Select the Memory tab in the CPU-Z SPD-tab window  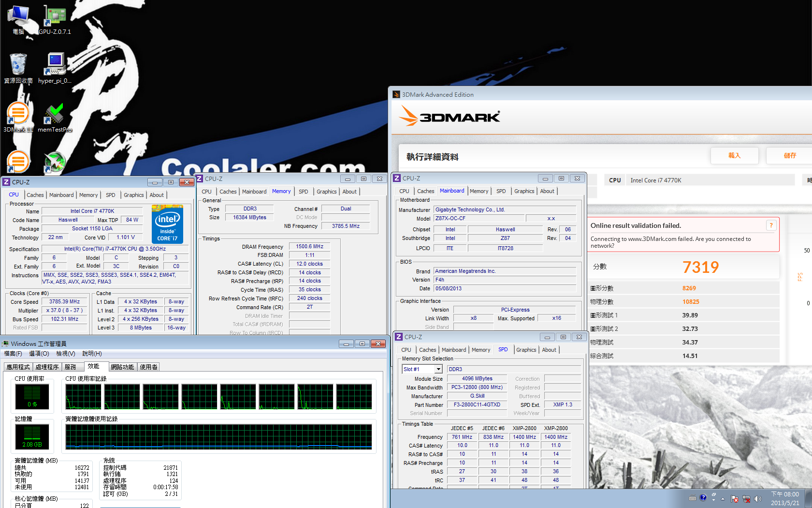481,350
